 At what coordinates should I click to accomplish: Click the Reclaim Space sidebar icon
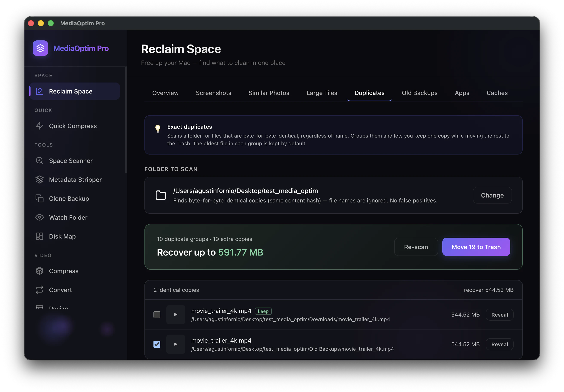pyautogui.click(x=39, y=91)
